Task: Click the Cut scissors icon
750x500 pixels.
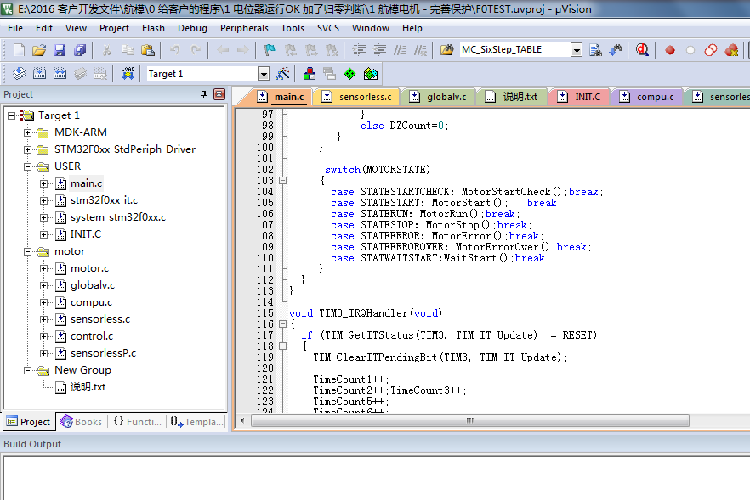Action: (x=107, y=50)
